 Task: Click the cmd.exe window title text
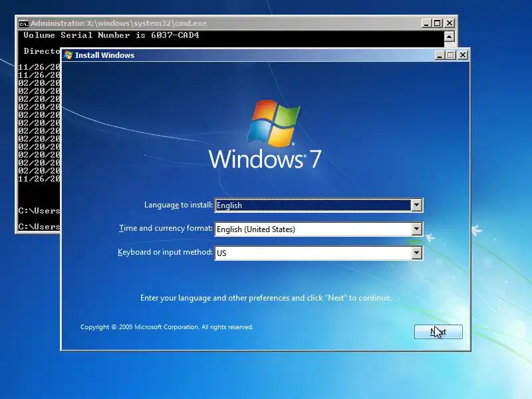(118, 23)
